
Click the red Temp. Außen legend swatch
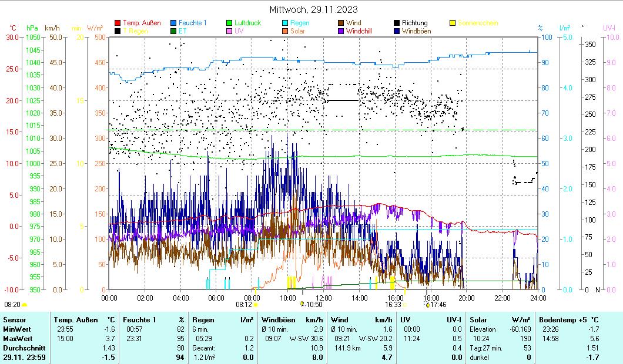click(x=118, y=23)
